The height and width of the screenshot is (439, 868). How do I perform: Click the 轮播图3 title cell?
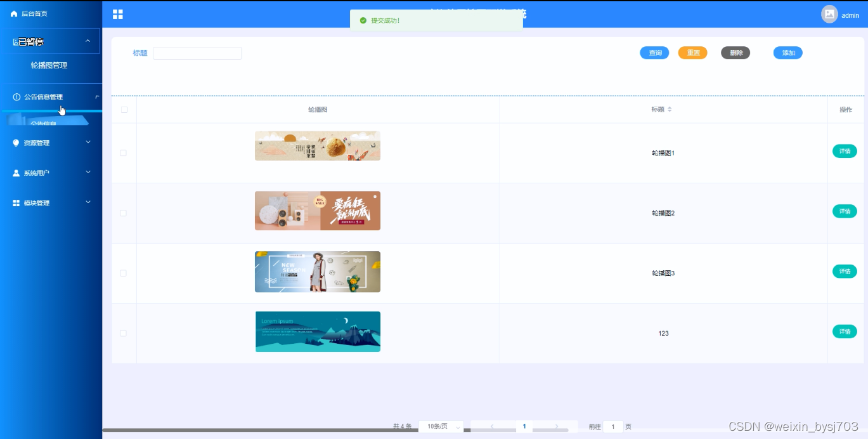(663, 273)
